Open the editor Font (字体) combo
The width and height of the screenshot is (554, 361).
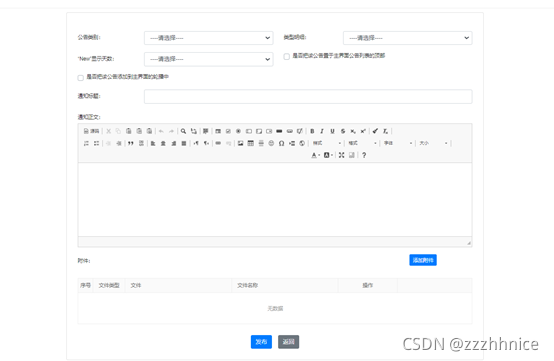[398, 143]
